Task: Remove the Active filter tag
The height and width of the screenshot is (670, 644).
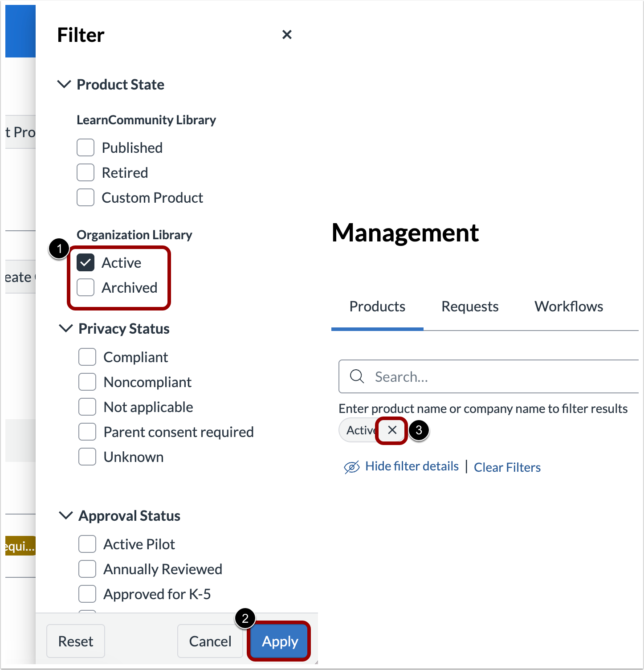Action: (x=392, y=430)
